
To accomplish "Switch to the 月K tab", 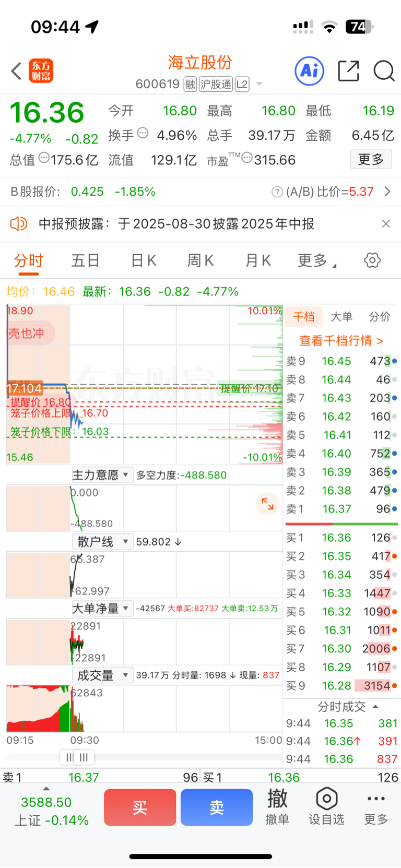I will [x=258, y=260].
